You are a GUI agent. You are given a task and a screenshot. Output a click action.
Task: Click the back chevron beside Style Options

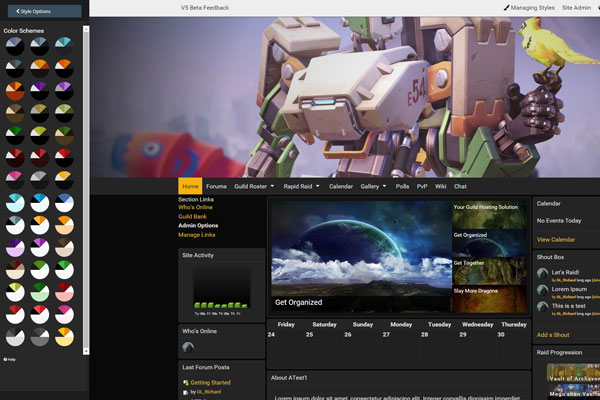tap(18, 11)
